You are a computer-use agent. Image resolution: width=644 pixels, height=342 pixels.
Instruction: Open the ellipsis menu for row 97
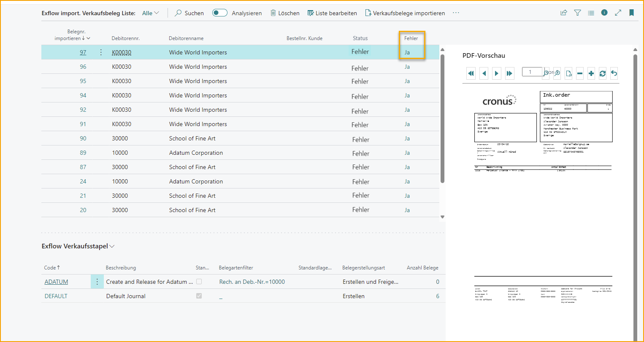pyautogui.click(x=100, y=52)
